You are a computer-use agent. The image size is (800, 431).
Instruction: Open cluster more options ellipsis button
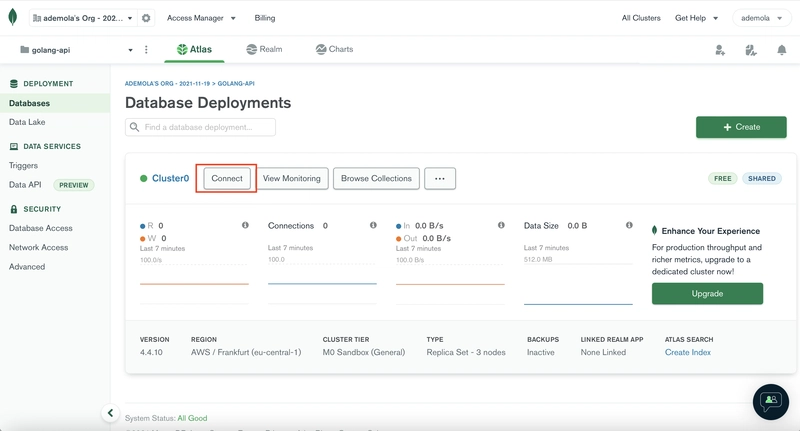[440, 179]
